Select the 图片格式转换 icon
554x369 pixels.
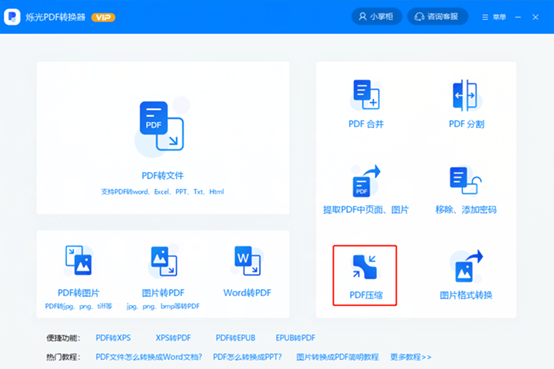(x=467, y=266)
